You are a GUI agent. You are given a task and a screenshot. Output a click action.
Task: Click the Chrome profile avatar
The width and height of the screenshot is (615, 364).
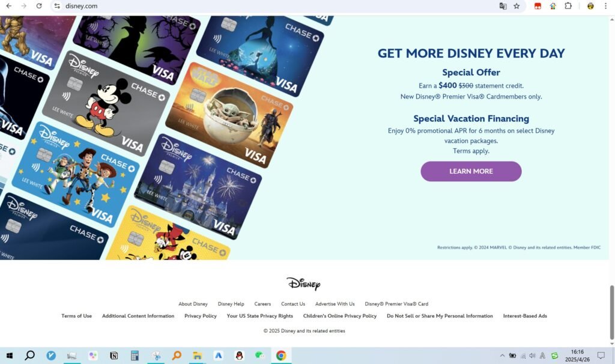[590, 6]
